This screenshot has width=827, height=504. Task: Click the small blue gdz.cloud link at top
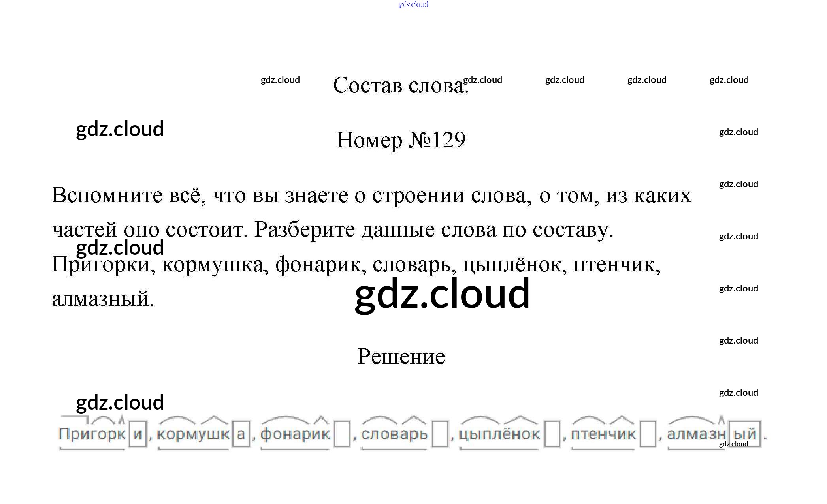coord(413,4)
